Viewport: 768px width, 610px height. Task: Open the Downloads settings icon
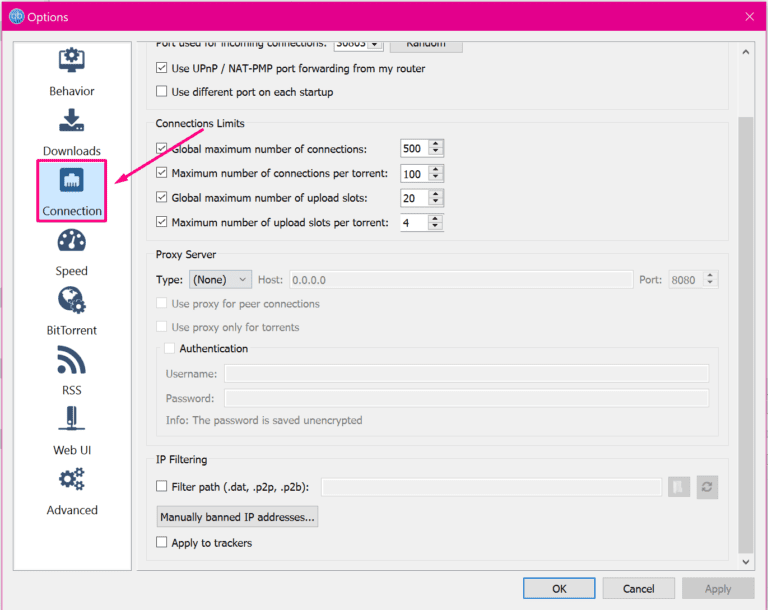coord(72,120)
